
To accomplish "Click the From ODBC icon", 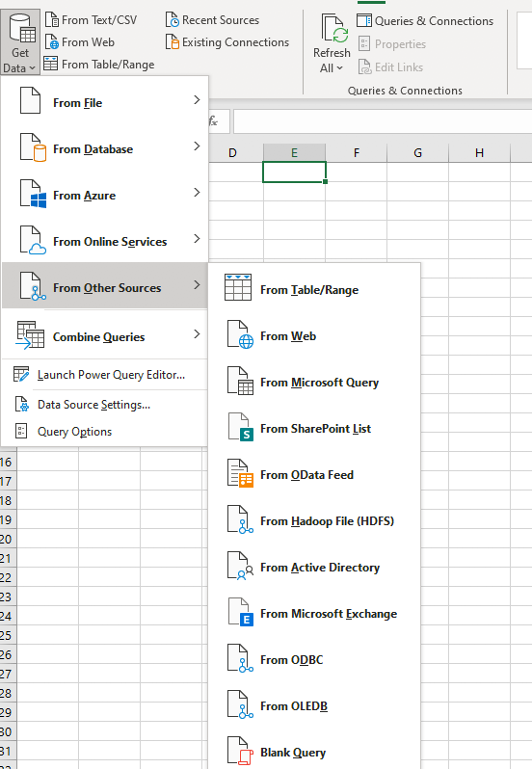I will coord(240,658).
